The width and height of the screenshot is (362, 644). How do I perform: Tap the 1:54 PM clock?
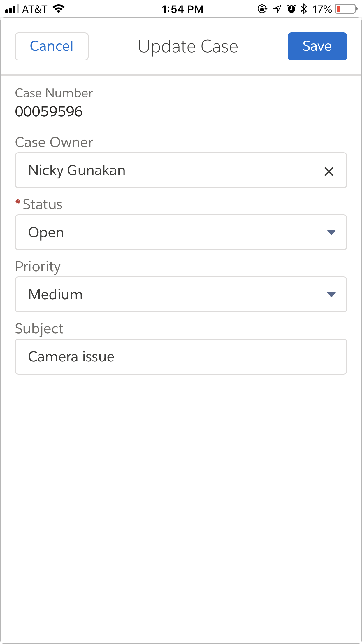pos(182,9)
